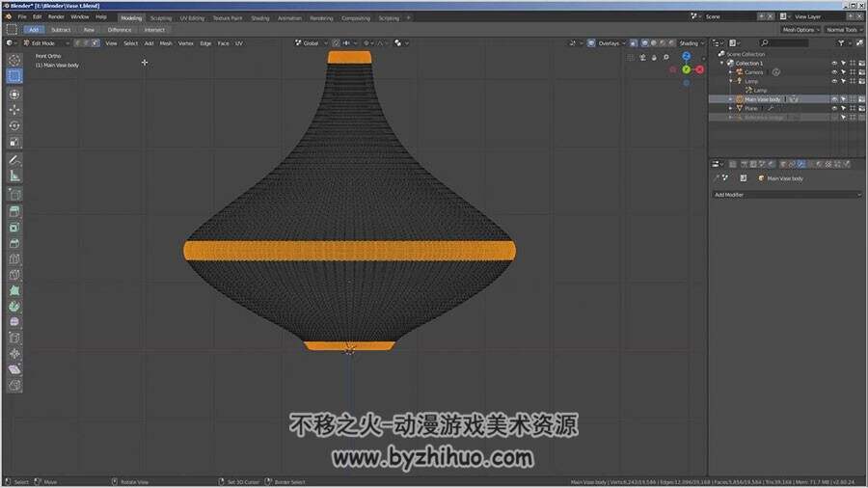Open the Mesh menu in viewport header
The height and width of the screenshot is (488, 868).
(x=166, y=43)
